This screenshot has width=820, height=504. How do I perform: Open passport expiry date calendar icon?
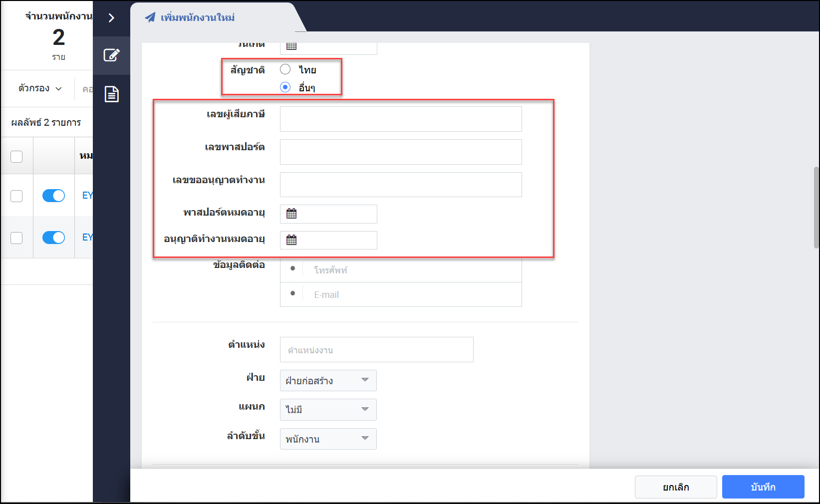tap(291, 214)
